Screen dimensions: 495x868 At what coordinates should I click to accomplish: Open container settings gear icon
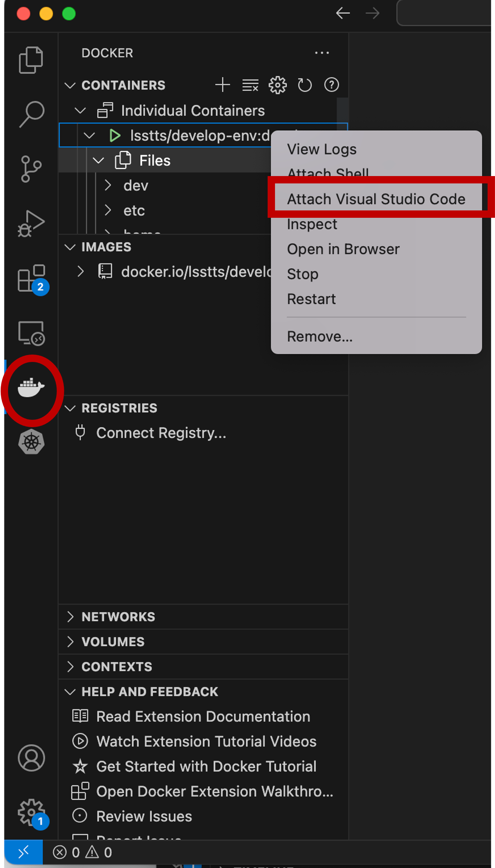277,85
